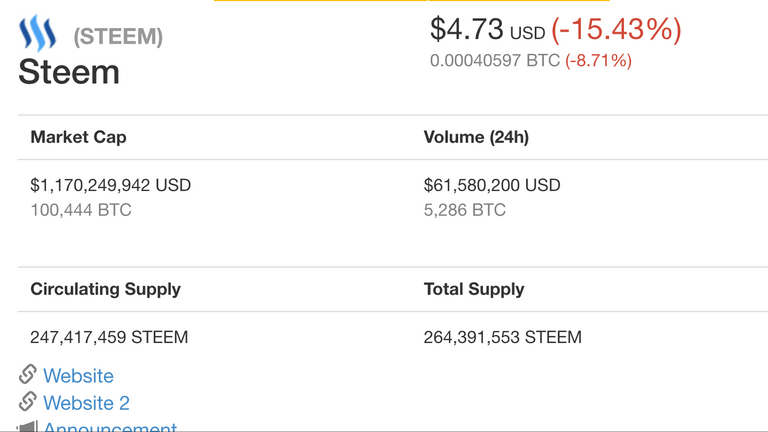Select the 264,391,553 STEEM total supply
Viewport: 768px width, 432px height.
tap(503, 337)
